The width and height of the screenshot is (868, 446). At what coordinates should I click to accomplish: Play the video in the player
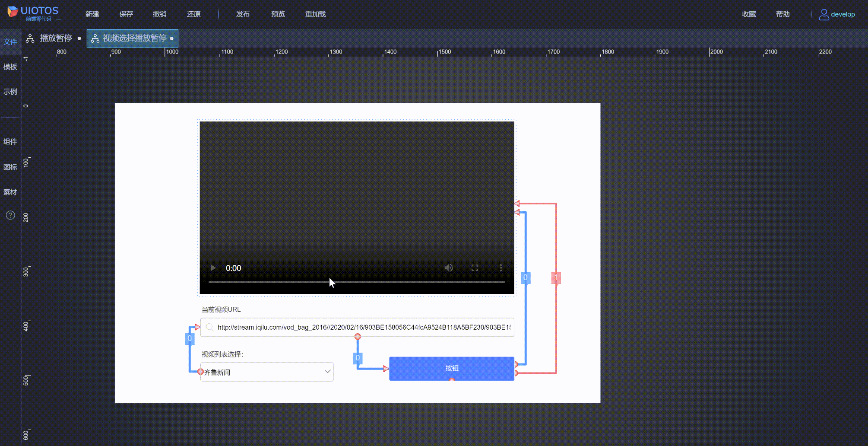(x=213, y=268)
